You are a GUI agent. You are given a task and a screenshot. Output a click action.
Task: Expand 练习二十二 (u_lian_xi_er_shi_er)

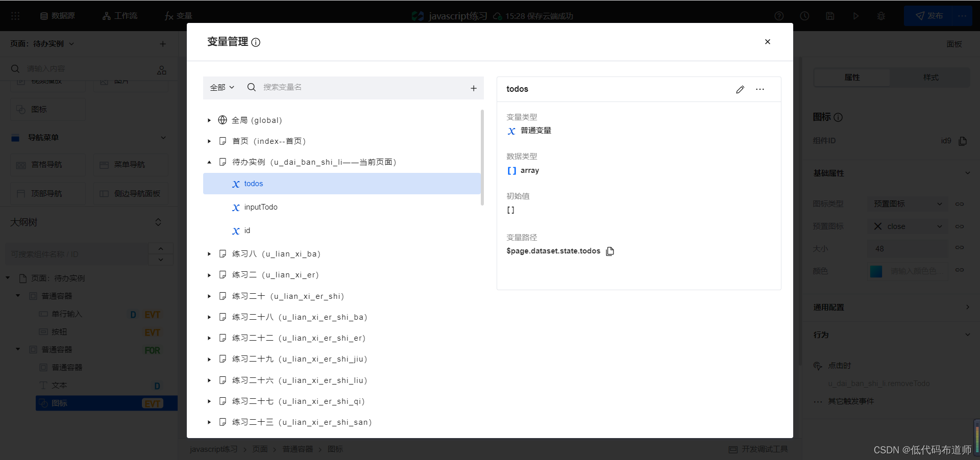pyautogui.click(x=209, y=338)
